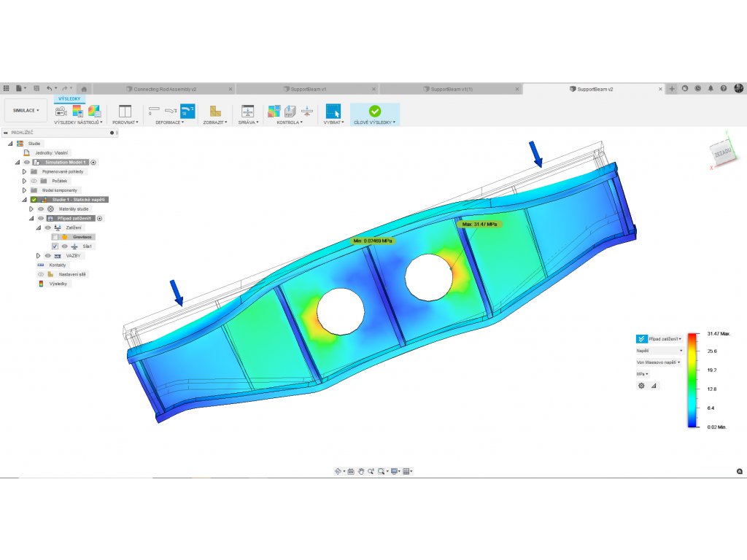Click the Save disk icon
Viewport: 747px width, 560px height.
coord(36,88)
